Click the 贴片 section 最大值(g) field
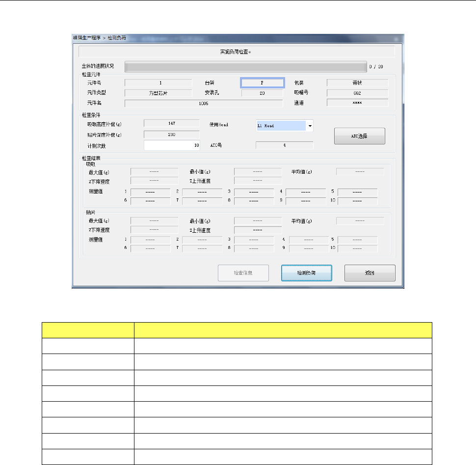The image size is (476, 465). coord(154,221)
